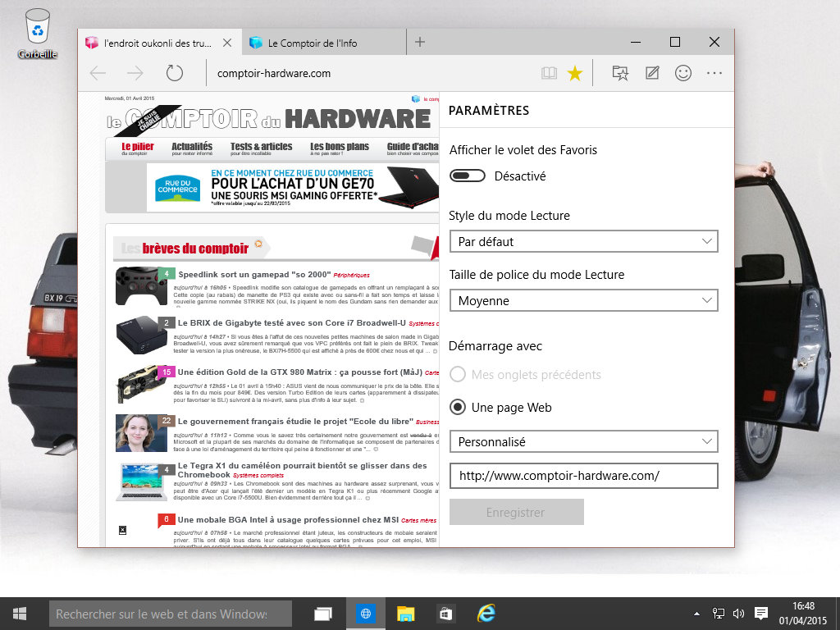The image size is (840, 630).
Task: Click the start page URL input field
Action: pyautogui.click(x=583, y=476)
